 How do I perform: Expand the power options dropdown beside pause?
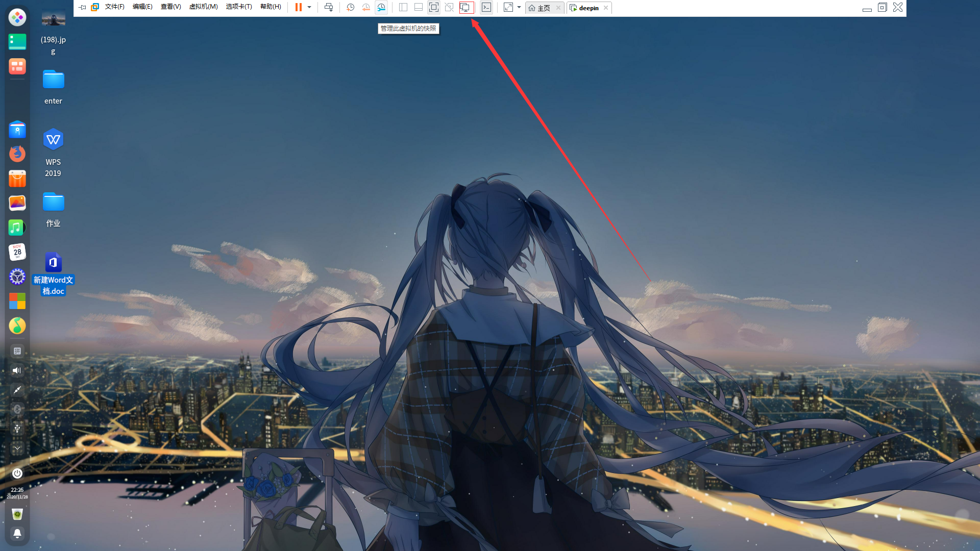point(309,7)
